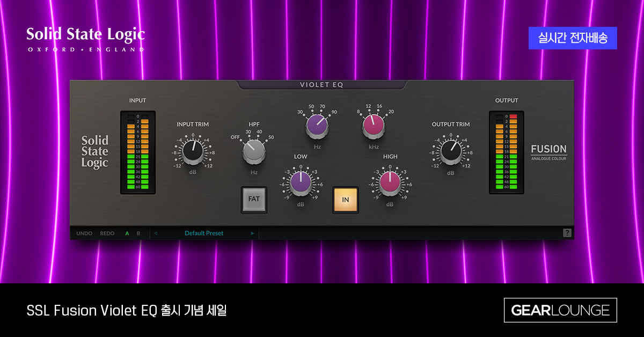Click the GEARLOUNGE logo
Viewport: 644px width, 337px height.
tap(560, 310)
